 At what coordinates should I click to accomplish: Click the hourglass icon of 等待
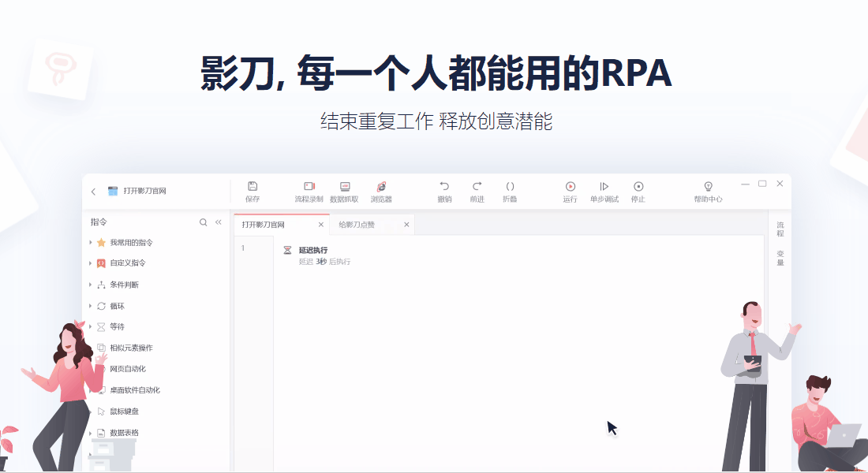click(x=101, y=327)
